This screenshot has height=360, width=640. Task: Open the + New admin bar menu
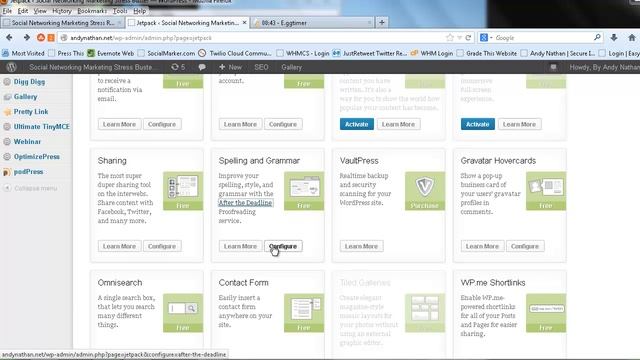coord(230,67)
